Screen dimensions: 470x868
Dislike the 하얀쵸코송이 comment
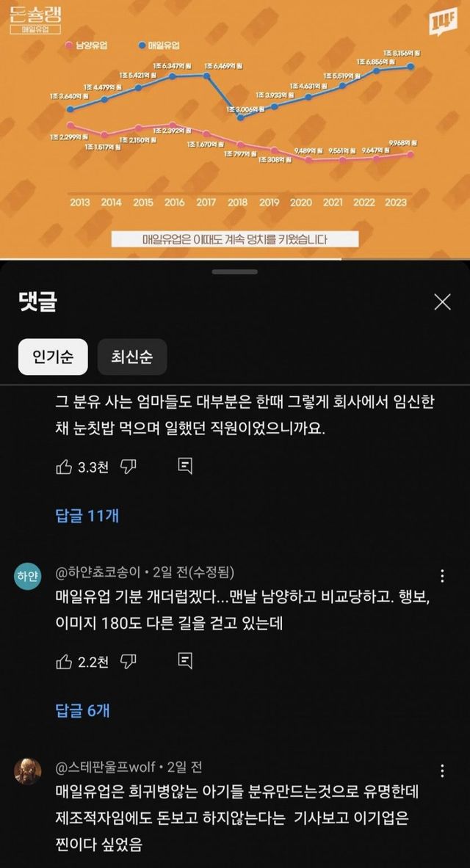129,661
